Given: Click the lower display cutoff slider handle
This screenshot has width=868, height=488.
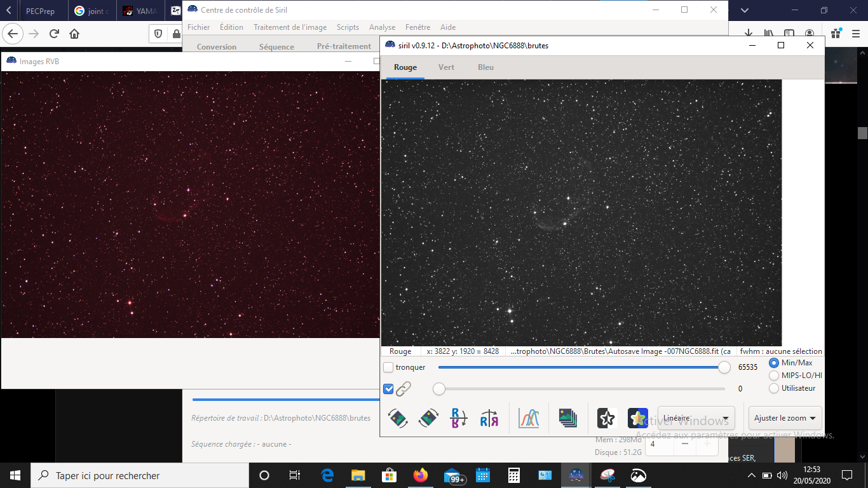Looking at the screenshot, I should (x=438, y=389).
